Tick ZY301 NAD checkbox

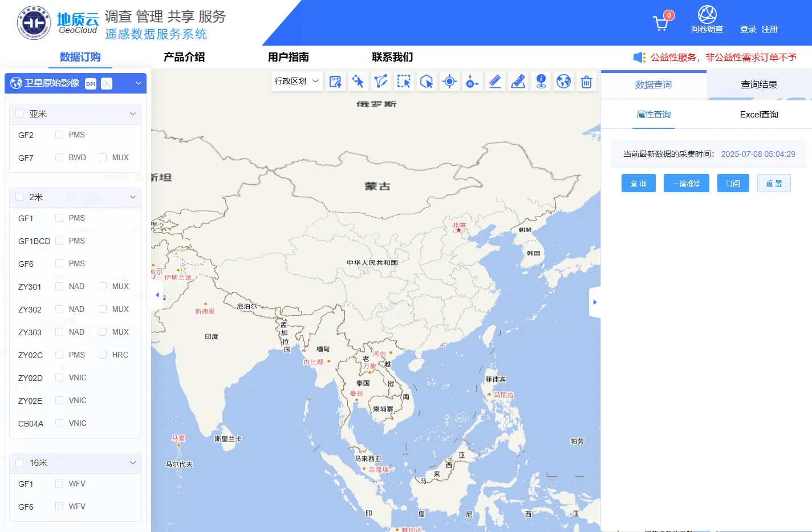tap(59, 286)
